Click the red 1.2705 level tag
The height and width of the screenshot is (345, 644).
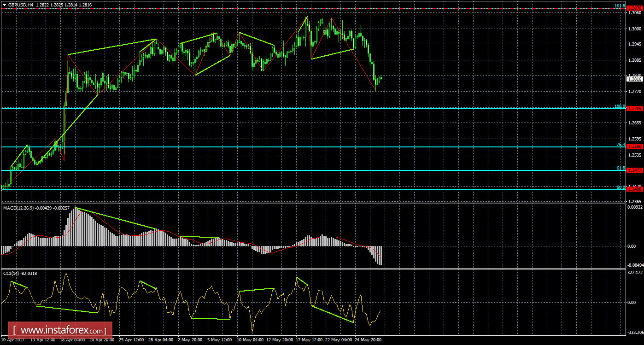[635, 109]
